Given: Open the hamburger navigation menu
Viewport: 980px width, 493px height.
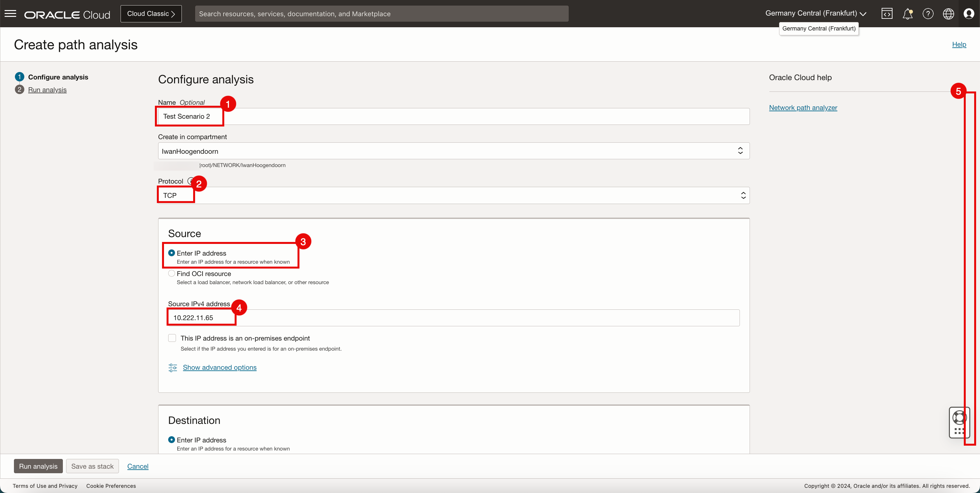Looking at the screenshot, I should point(10,14).
